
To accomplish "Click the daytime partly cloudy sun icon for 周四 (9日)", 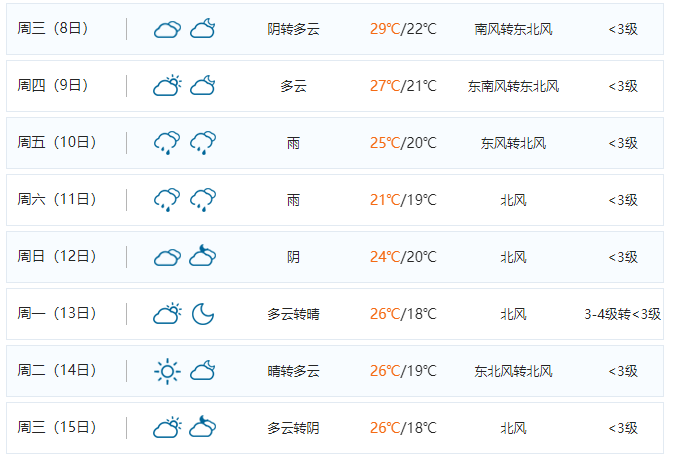I will [167, 86].
